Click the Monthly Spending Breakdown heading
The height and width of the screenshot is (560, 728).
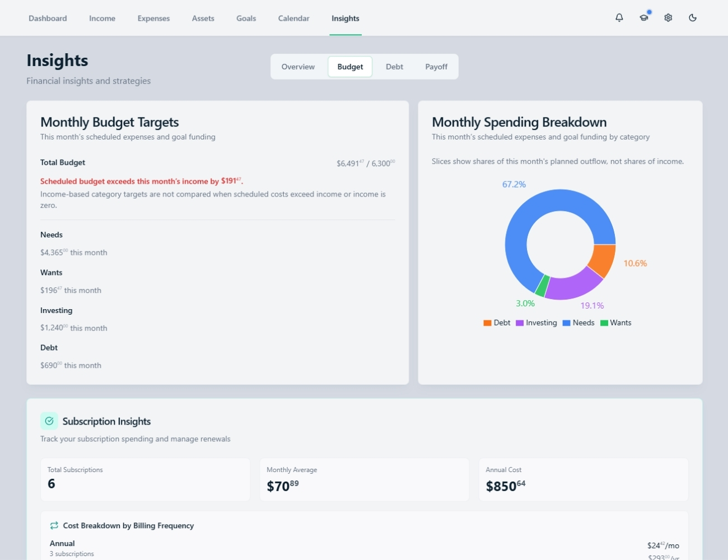[519, 122]
